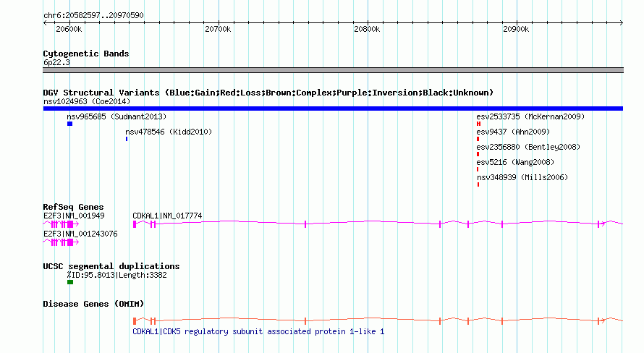Click the chr6:20582597..20970590 coordinate label
Image resolution: width=644 pixels, height=353 pixels.
click(93, 15)
